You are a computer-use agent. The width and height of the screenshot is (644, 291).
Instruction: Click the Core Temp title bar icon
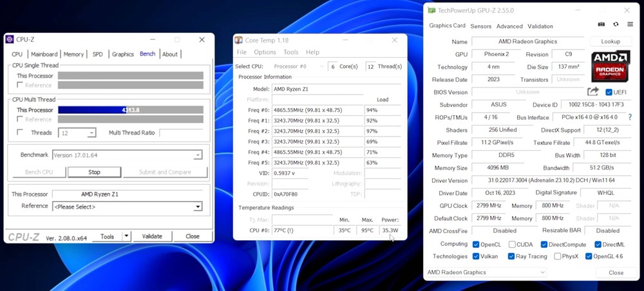click(239, 40)
